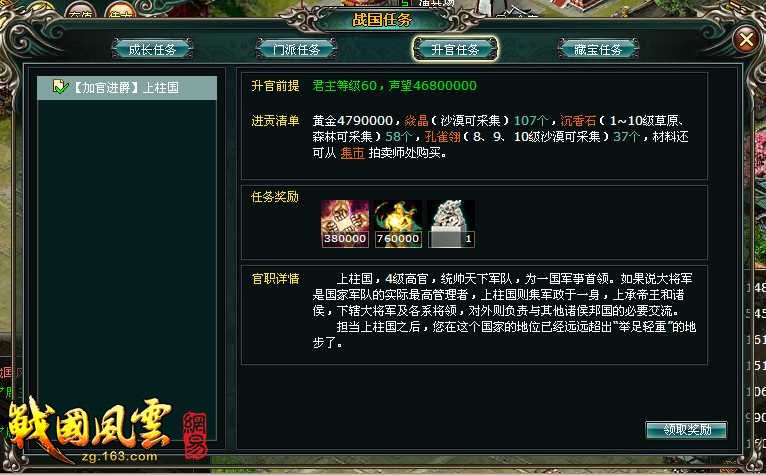Open the 门派任务 tab
Viewport: 766px width, 475px height.
click(297, 49)
